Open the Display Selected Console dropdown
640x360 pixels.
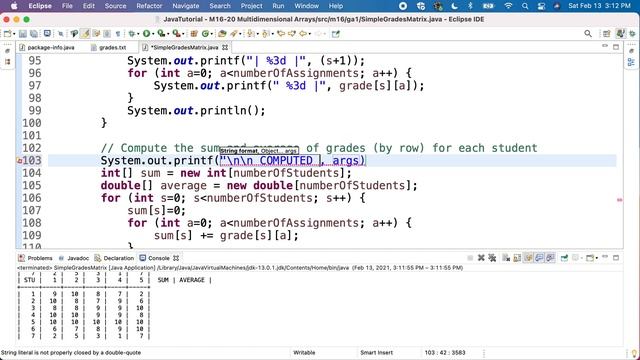point(582,258)
